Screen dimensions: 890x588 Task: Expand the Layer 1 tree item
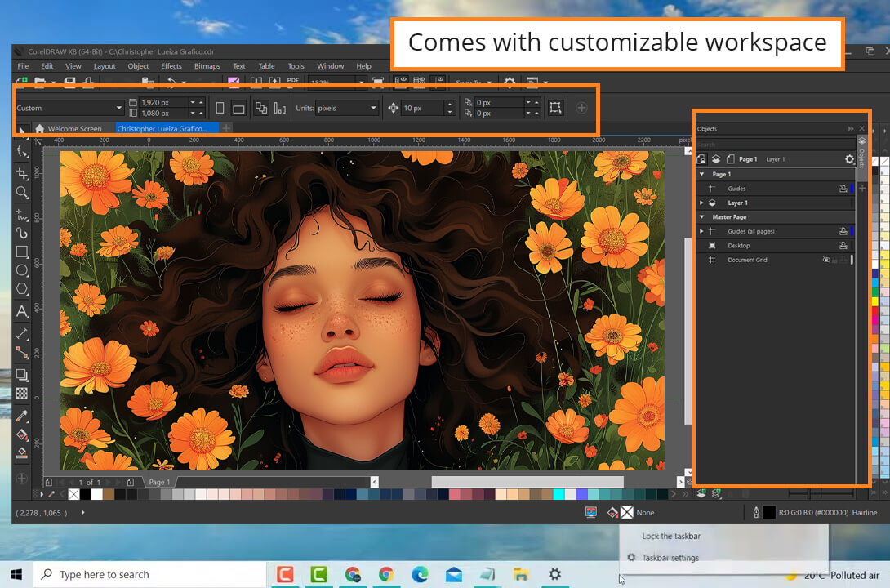(x=701, y=203)
